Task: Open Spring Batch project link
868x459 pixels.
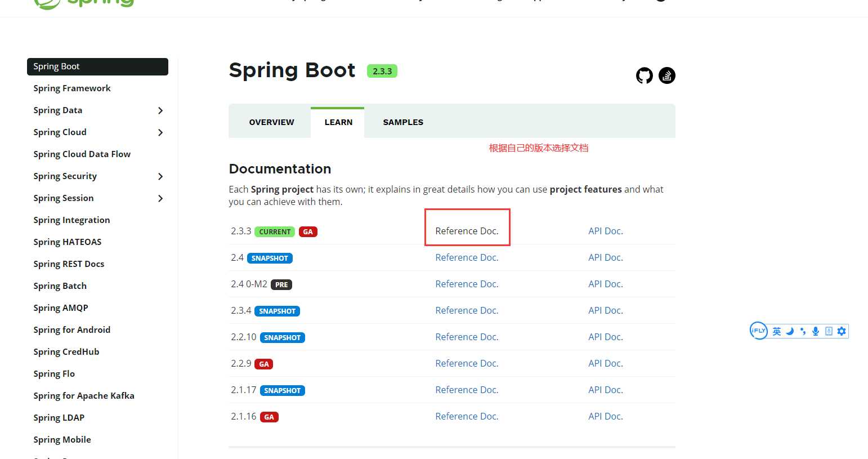Action: 60,286
